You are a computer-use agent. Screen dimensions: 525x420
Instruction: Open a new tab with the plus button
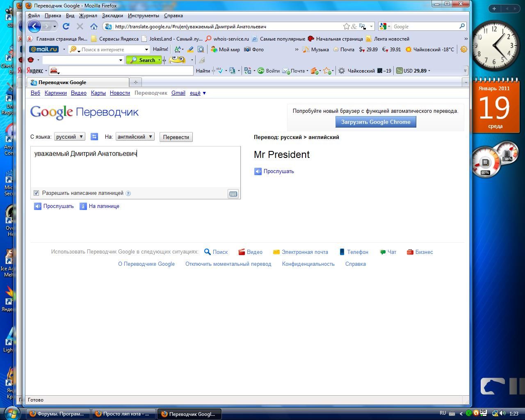136,82
